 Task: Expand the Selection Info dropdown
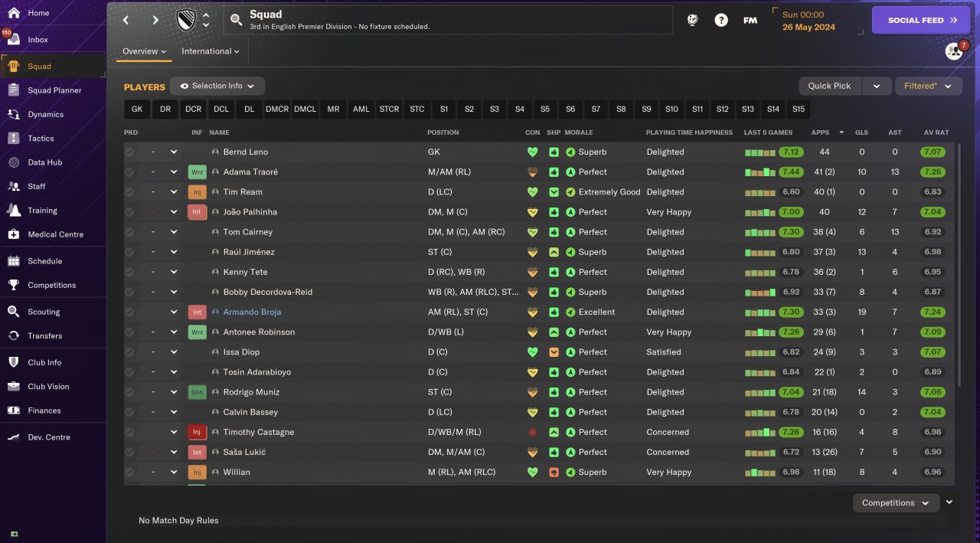tap(217, 87)
